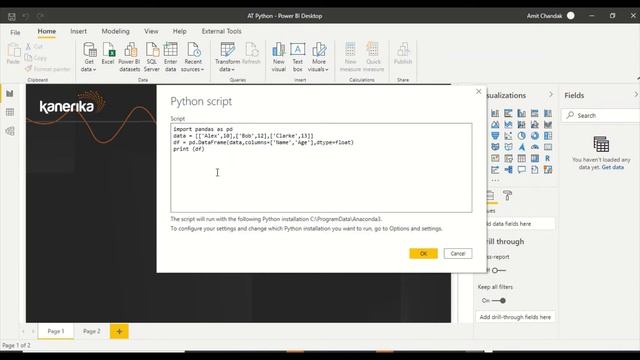The height and width of the screenshot is (360, 640).
Task: Open the Modeling ribbon tab
Action: click(116, 31)
